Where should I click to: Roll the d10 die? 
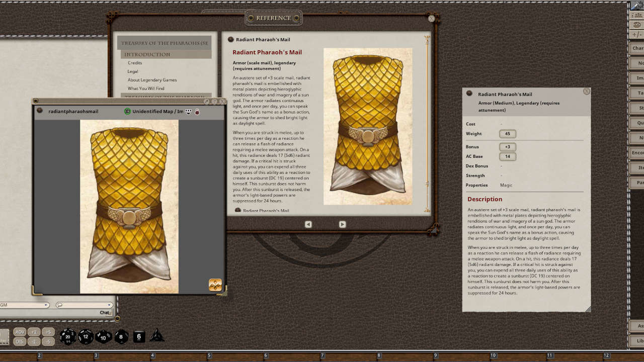[x=103, y=337]
